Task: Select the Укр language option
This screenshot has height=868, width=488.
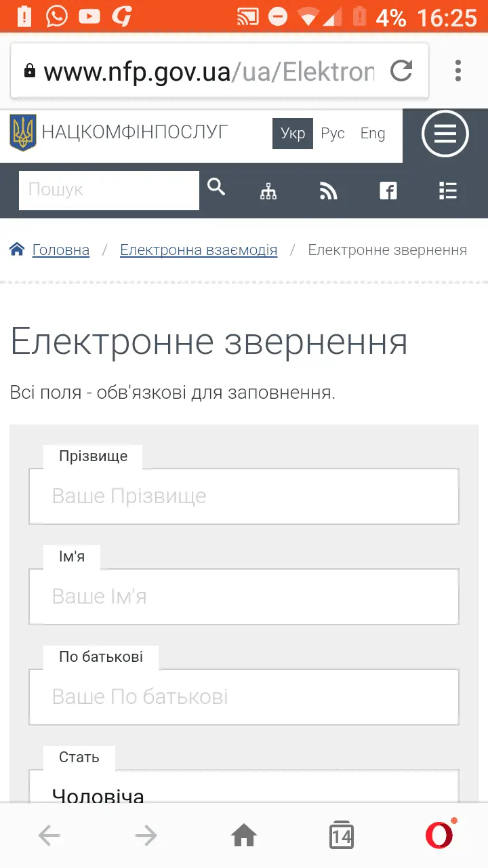Action: (293, 134)
